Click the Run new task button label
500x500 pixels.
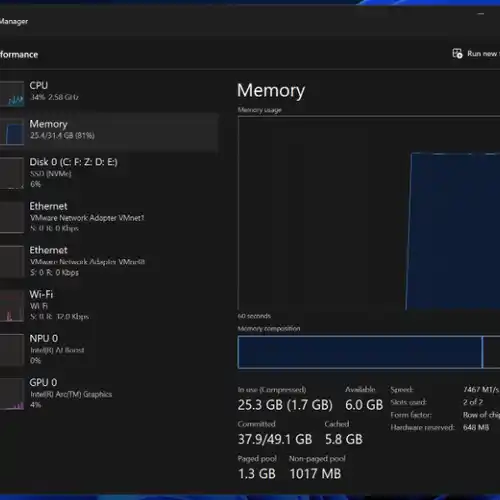(483, 53)
